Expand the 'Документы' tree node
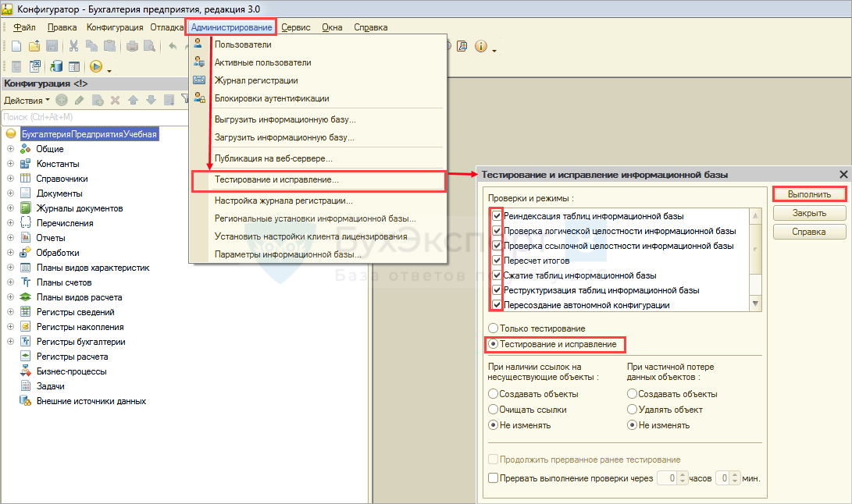The height and width of the screenshot is (504, 852). pos(10,193)
